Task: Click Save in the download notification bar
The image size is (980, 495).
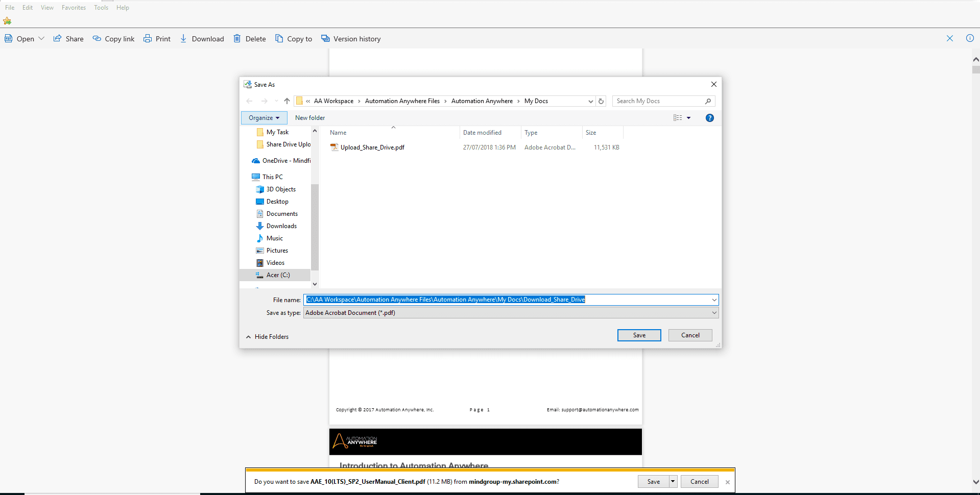Action: tap(654, 481)
